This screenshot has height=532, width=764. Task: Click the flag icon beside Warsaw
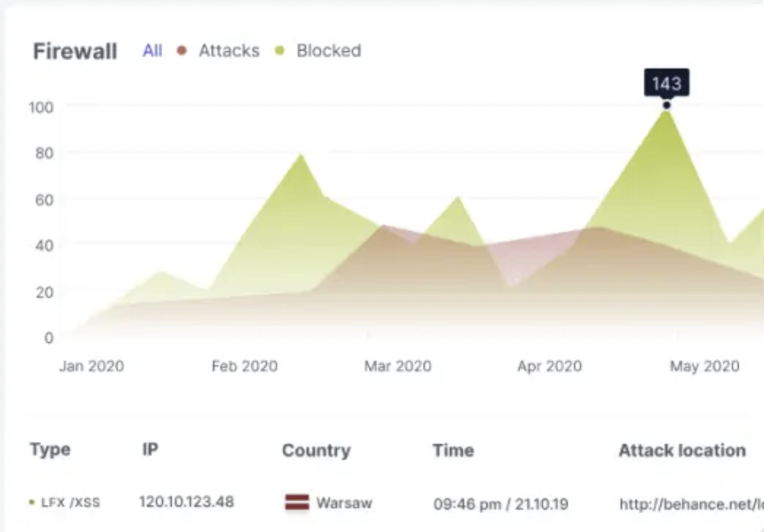point(297,503)
